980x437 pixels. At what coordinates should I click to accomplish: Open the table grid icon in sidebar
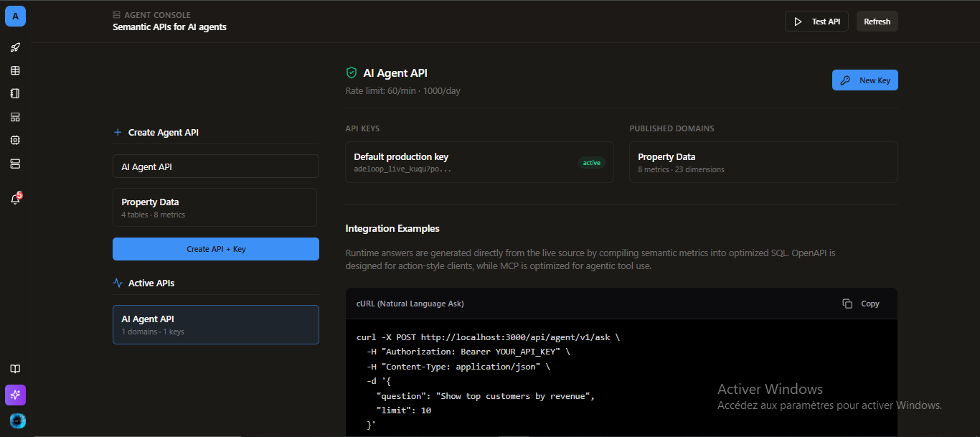(x=15, y=70)
